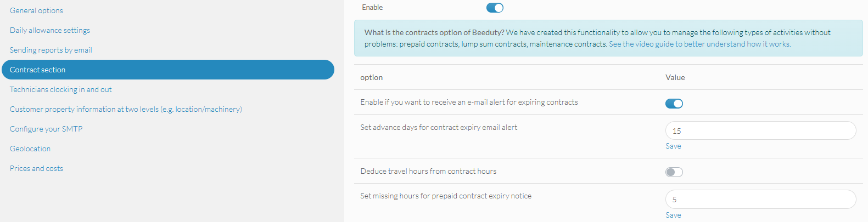The image size is (868, 222).
Task: Open Prices and costs settings
Action: coord(36,168)
